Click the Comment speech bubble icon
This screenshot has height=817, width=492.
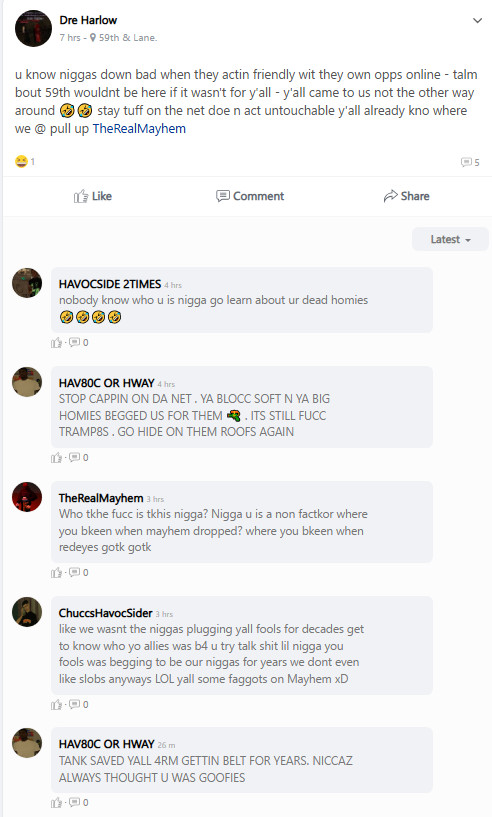(x=223, y=196)
